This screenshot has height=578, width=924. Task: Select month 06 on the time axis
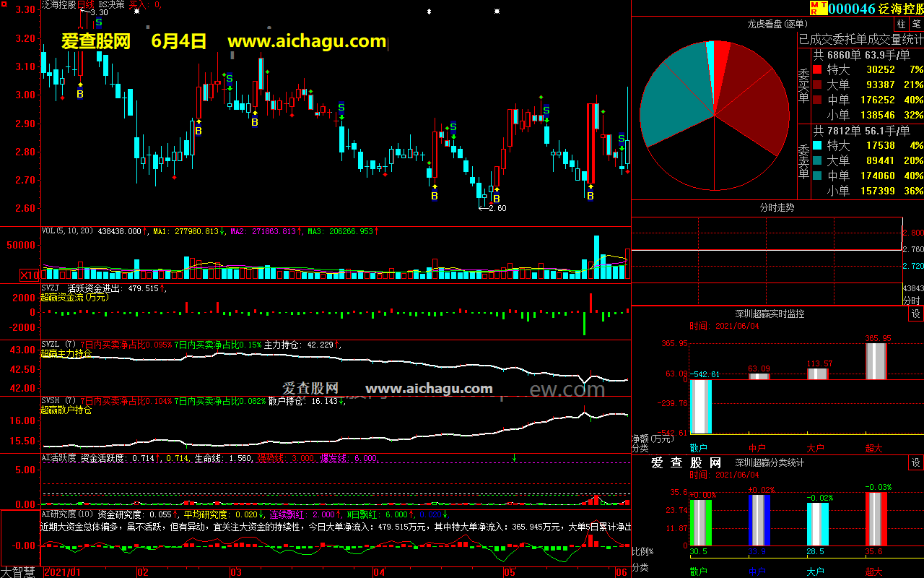622,572
